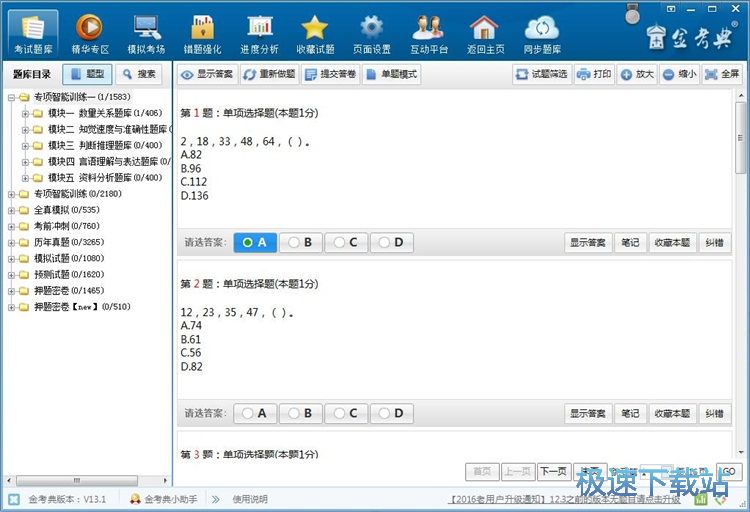Viewport: 750px width, 512px height.
Task: Select 模块二 知觉速度与准确性题库
Action: click(x=110, y=129)
